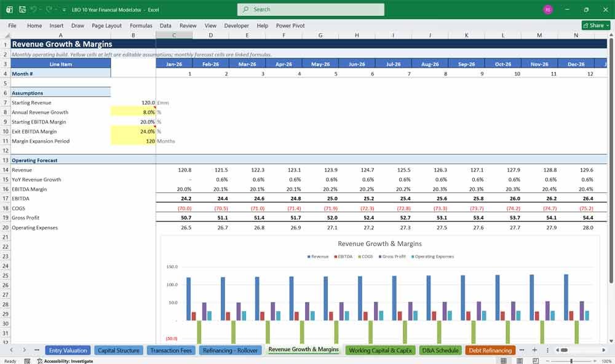Click the vertical scrollbar down arrow
This screenshot has height=364, width=615.
611,341
